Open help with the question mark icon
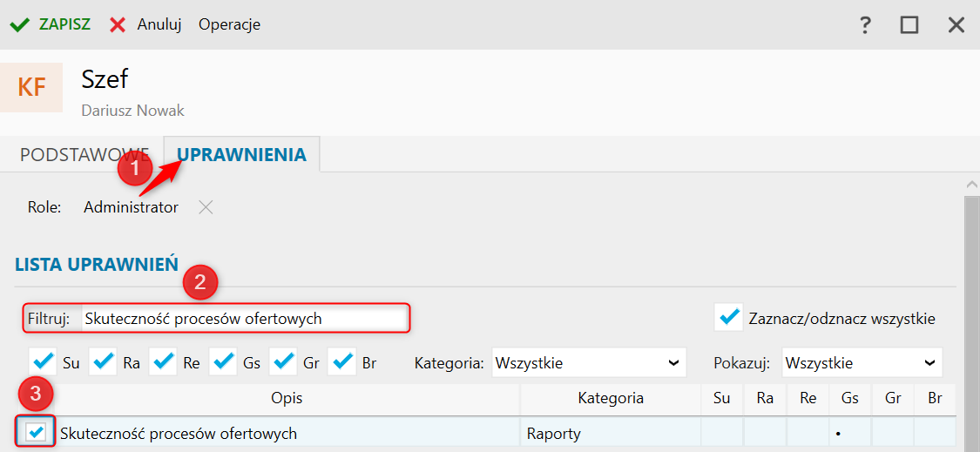The image size is (980, 452). click(x=865, y=24)
